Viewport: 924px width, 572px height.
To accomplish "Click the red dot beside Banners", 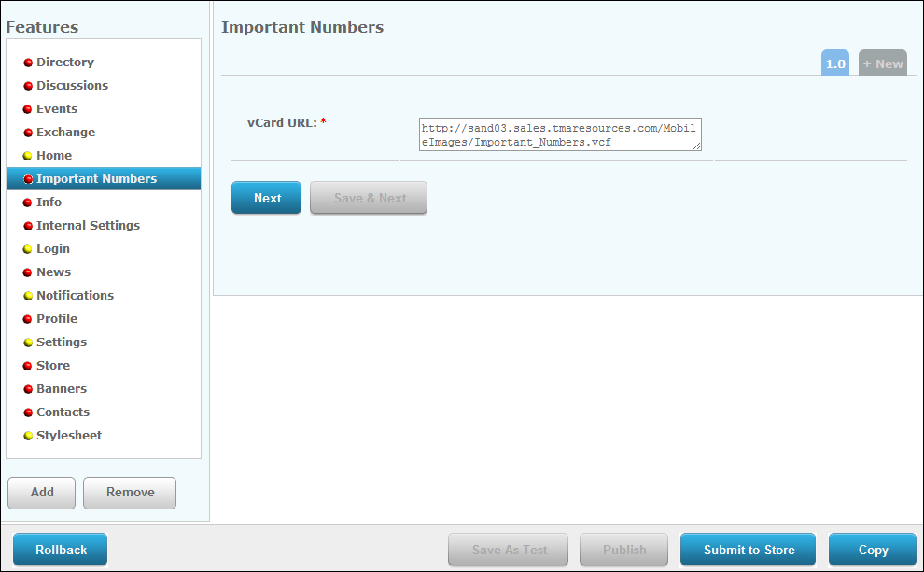I will [x=28, y=389].
